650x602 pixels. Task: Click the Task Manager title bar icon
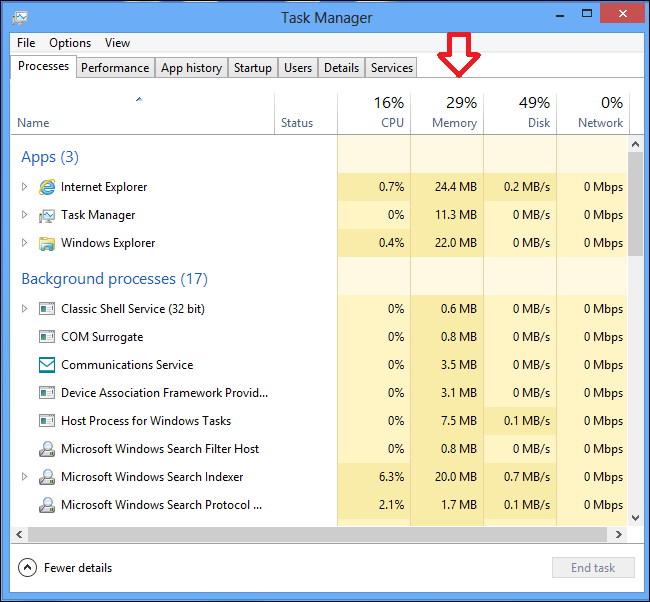pos(20,18)
